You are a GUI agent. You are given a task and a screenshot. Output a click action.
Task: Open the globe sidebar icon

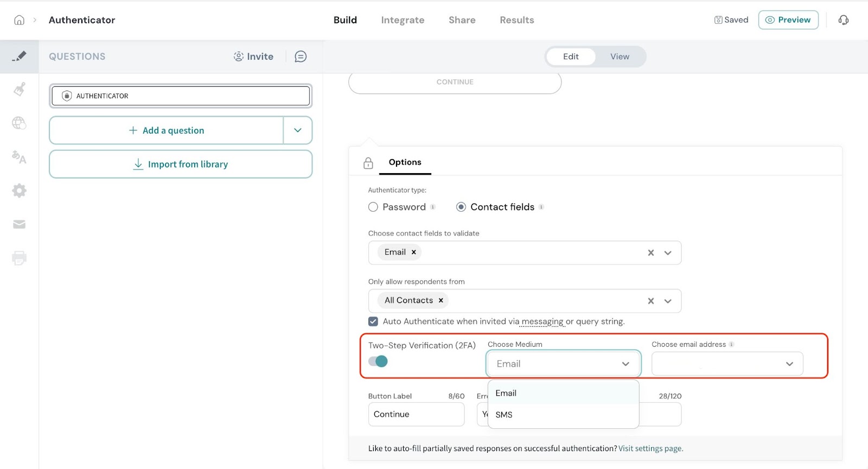point(19,123)
